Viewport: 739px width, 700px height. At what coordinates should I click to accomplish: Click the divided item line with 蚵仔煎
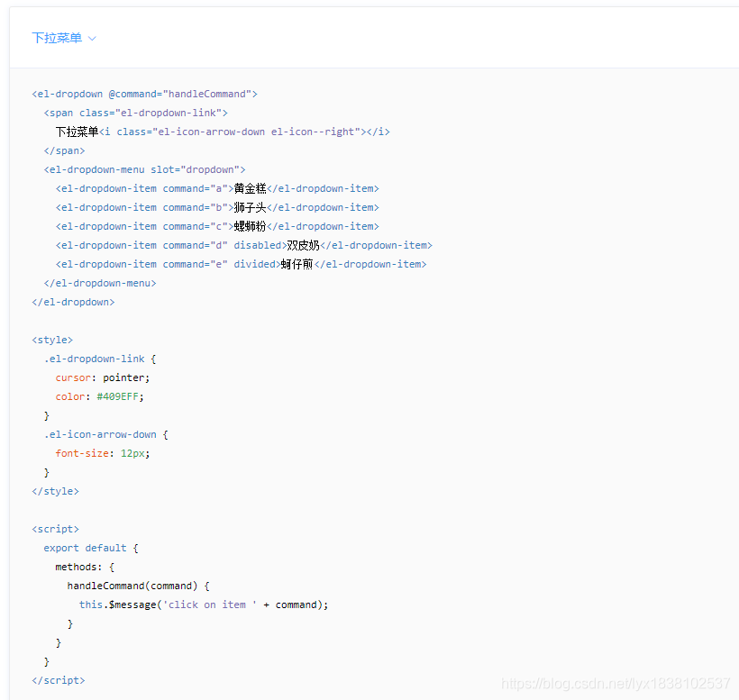[x=241, y=264]
